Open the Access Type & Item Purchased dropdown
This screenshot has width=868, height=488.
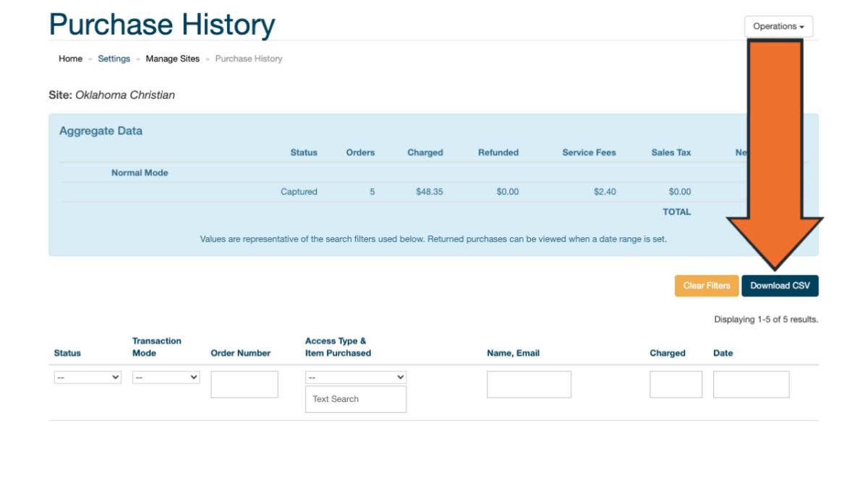click(355, 377)
